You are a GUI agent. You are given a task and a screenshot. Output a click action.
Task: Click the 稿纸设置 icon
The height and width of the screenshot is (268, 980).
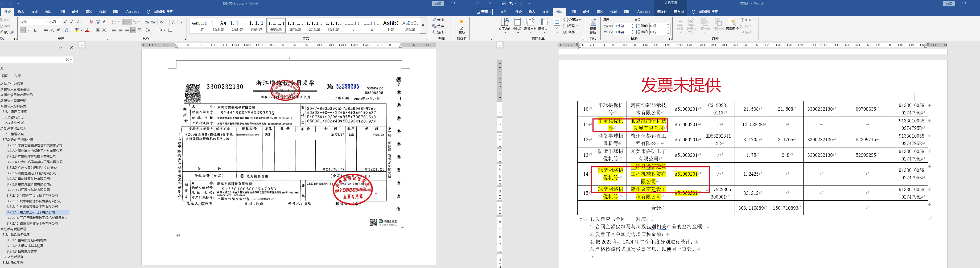point(593,26)
